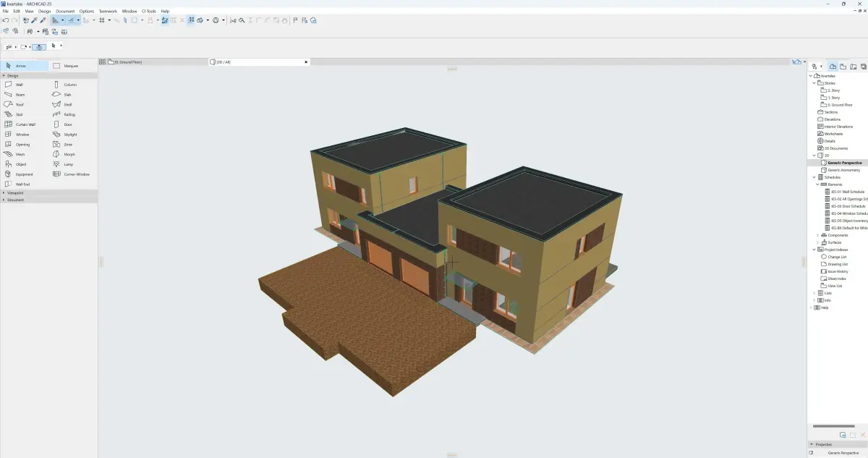Select the Shell tool
Screen dimensions: 868x458
pos(72,104)
